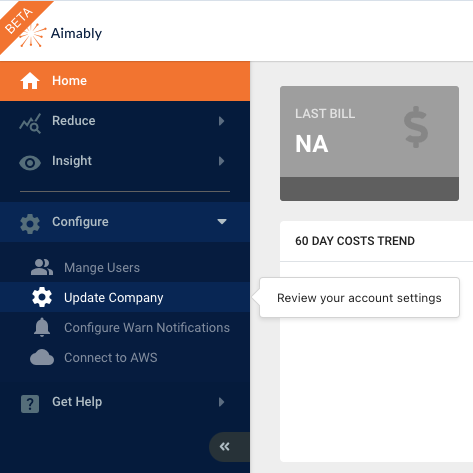
Task: Click the Configure gear icon
Action: click(30, 224)
